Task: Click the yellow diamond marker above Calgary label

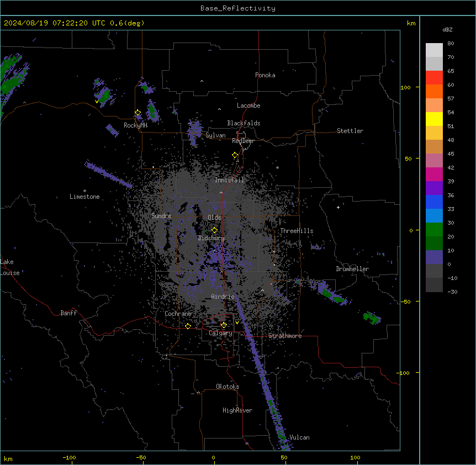Action: point(224,325)
